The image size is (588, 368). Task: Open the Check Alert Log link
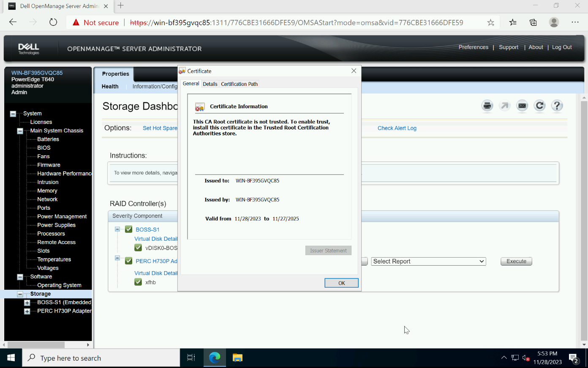point(397,128)
